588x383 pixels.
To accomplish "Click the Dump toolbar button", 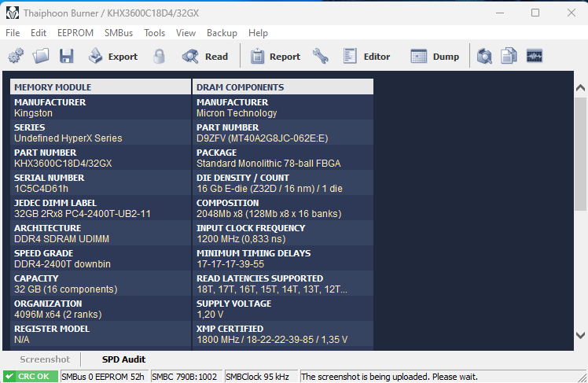I will [435, 57].
